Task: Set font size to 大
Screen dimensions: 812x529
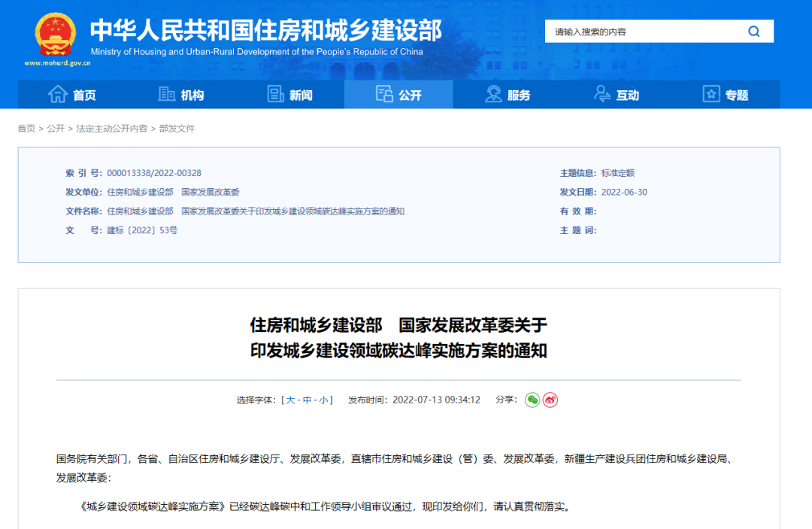Action: [290, 400]
